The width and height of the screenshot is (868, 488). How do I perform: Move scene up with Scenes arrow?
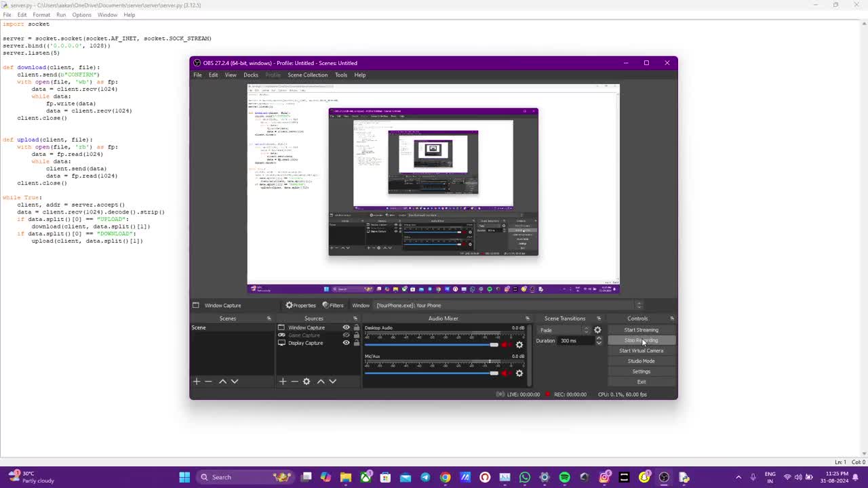[222, 382]
